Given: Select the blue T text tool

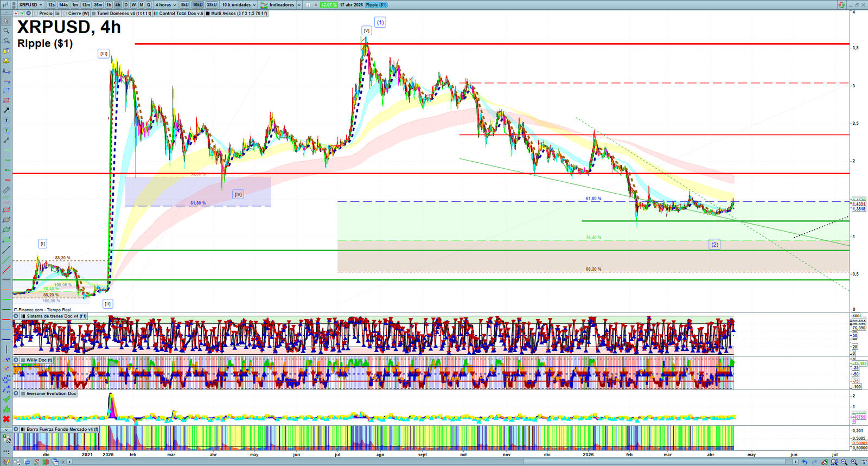Looking at the screenshot, I should pos(6,120).
